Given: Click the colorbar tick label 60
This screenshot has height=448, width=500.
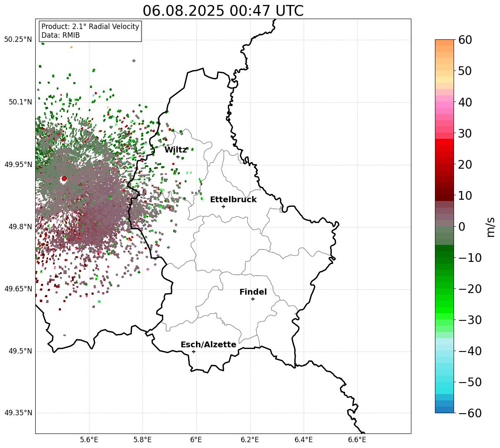Looking at the screenshot, I should (x=465, y=40).
